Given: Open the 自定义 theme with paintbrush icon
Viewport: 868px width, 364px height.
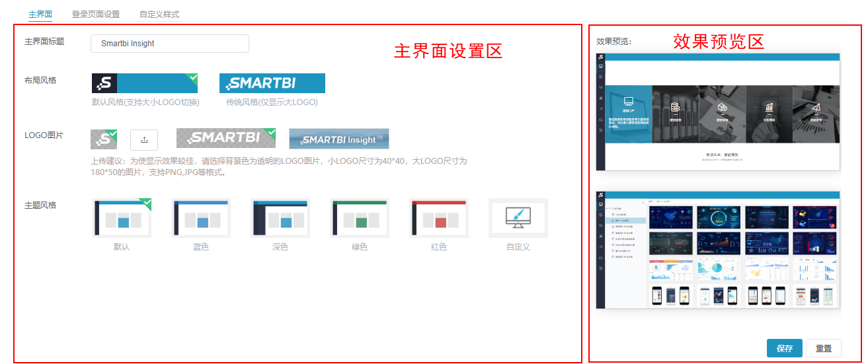Looking at the screenshot, I should (518, 218).
